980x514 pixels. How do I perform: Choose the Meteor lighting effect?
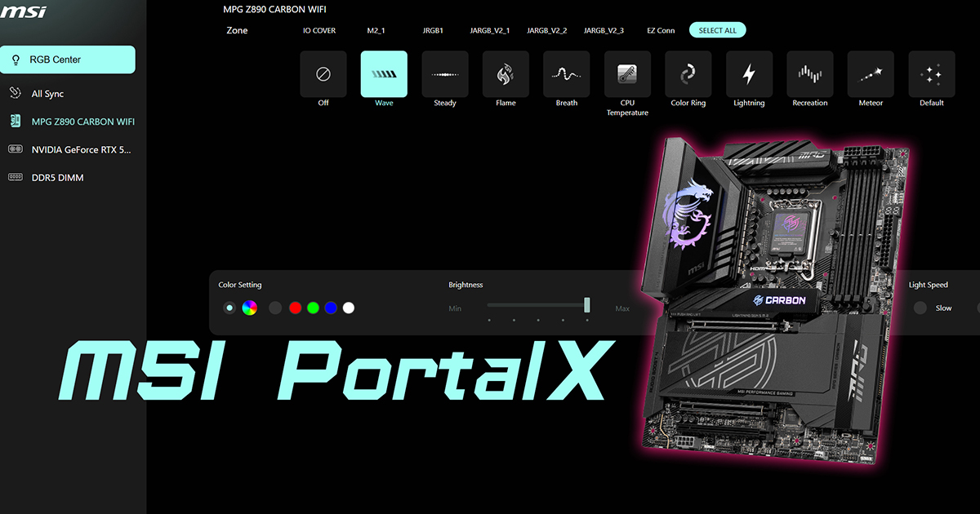(x=871, y=73)
